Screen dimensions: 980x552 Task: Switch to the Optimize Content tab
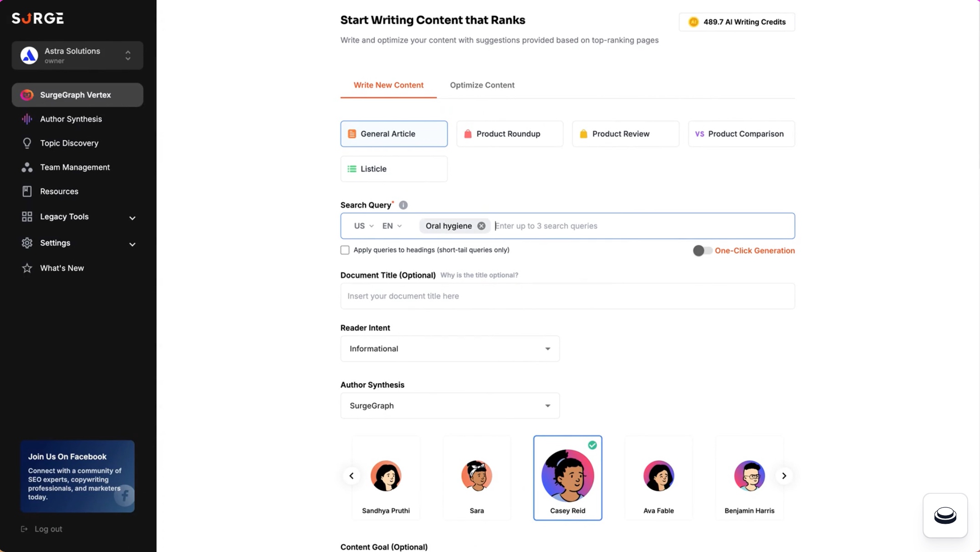[x=482, y=85]
